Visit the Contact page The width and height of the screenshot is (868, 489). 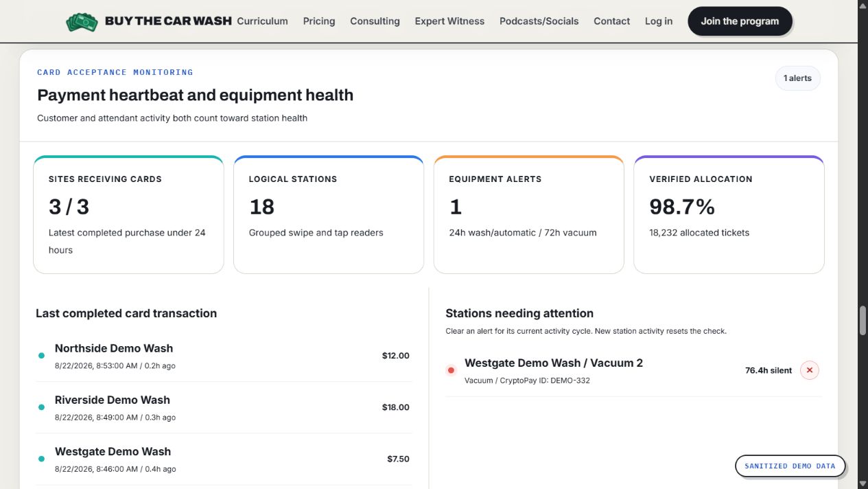[x=612, y=21]
